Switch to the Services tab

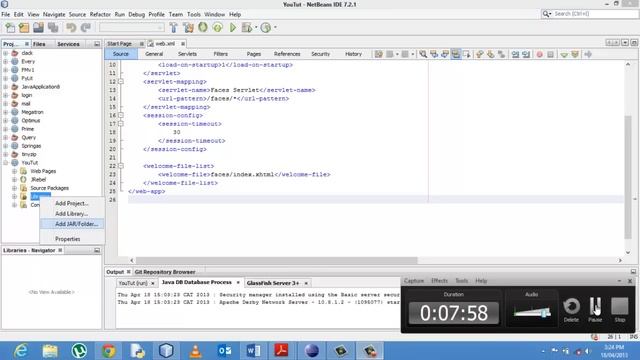click(68, 44)
